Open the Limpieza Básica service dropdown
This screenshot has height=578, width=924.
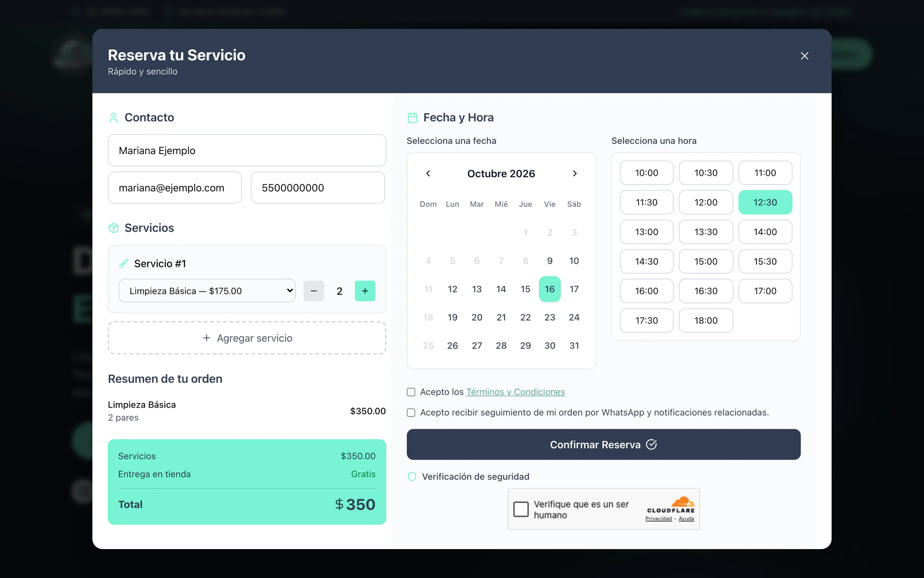pyautogui.click(x=207, y=291)
